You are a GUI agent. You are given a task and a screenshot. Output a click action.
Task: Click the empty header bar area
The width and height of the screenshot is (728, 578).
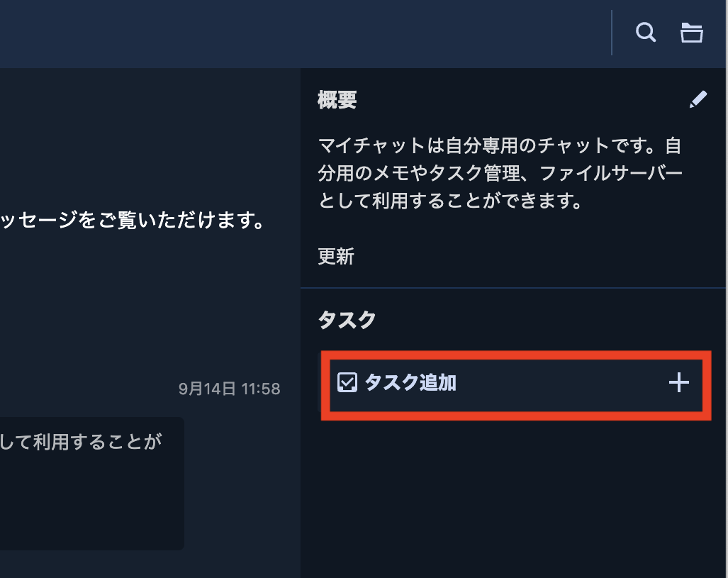coord(302,33)
